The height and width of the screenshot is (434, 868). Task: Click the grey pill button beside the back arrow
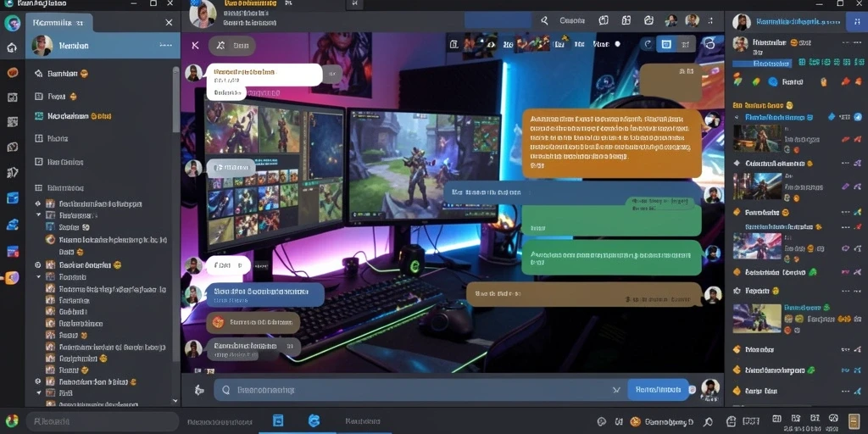(232, 46)
